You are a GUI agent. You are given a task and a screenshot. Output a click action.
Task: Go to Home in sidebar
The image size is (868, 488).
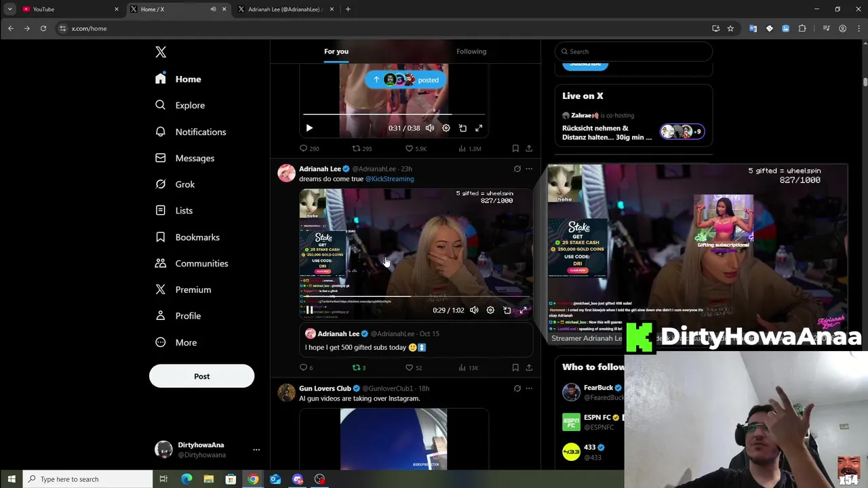coord(178,79)
